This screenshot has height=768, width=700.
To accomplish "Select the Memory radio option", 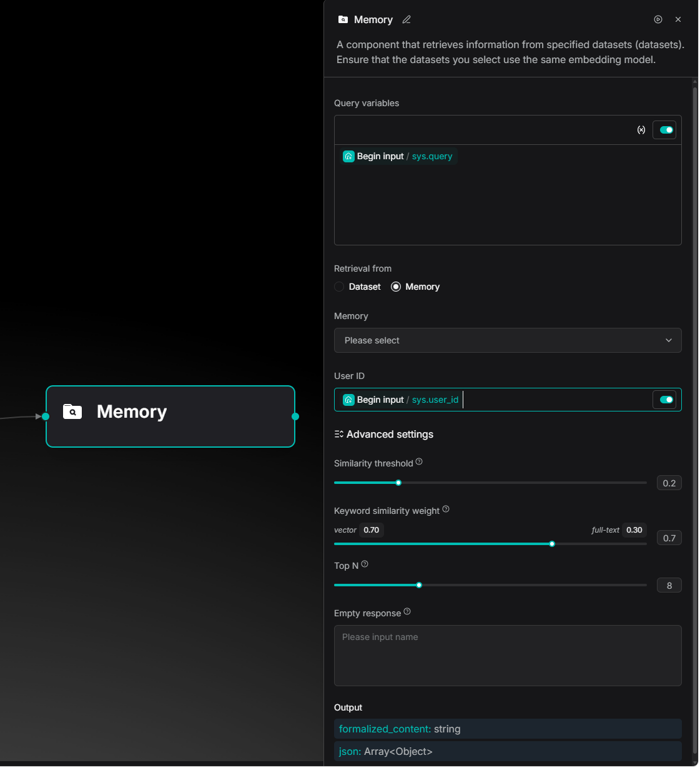I will tap(396, 287).
